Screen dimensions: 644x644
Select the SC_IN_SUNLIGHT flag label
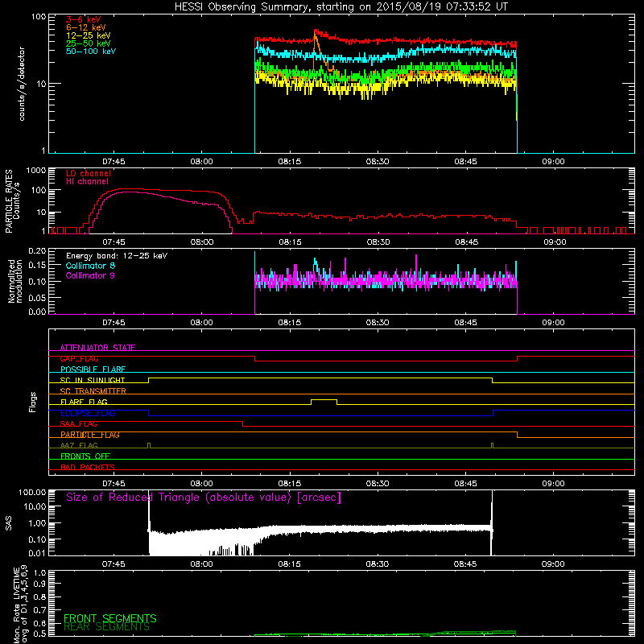click(93, 380)
